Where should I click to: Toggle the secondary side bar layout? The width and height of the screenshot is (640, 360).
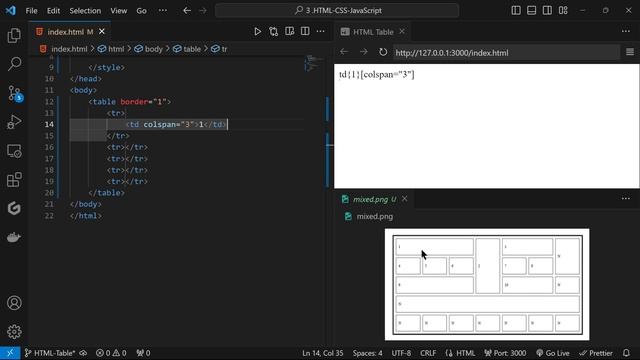point(547,11)
